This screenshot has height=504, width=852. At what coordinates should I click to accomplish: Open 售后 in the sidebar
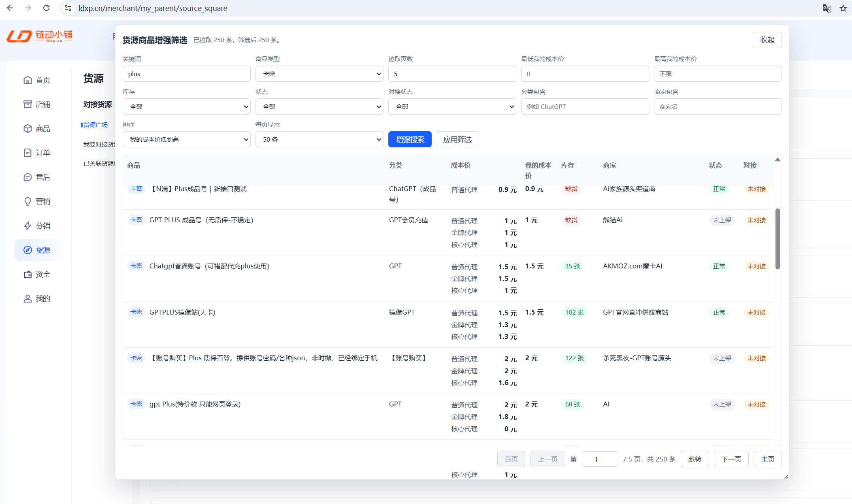click(39, 177)
